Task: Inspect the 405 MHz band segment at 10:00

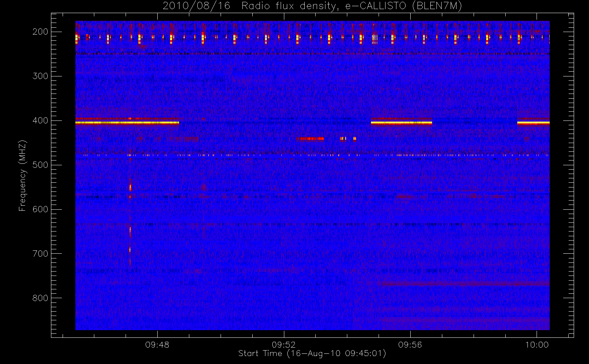Action: tap(533, 123)
